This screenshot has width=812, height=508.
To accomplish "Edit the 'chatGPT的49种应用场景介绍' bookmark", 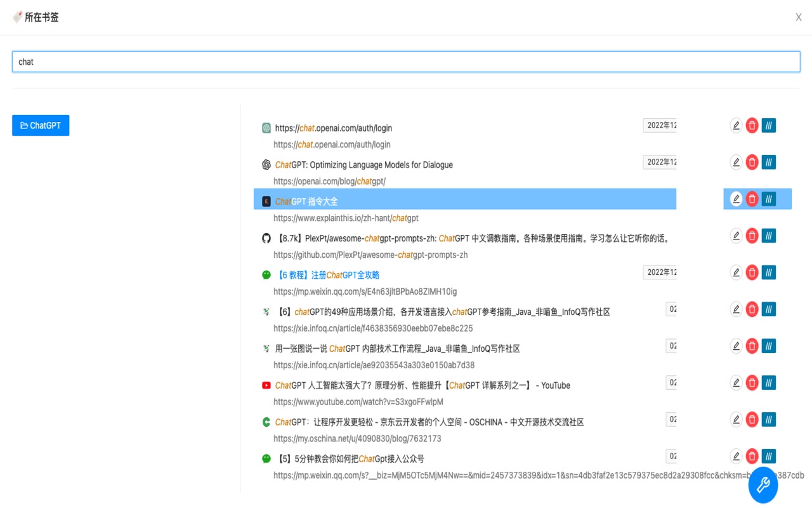I will pyautogui.click(x=736, y=310).
